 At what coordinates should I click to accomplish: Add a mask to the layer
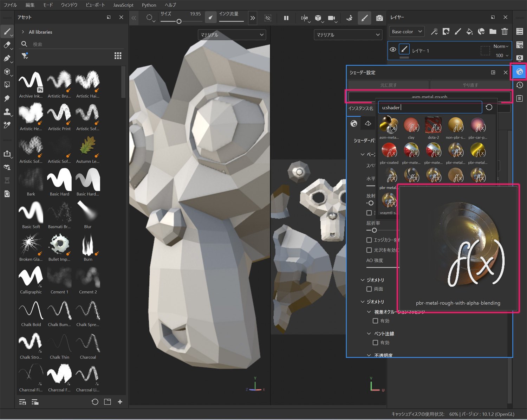coord(446,32)
